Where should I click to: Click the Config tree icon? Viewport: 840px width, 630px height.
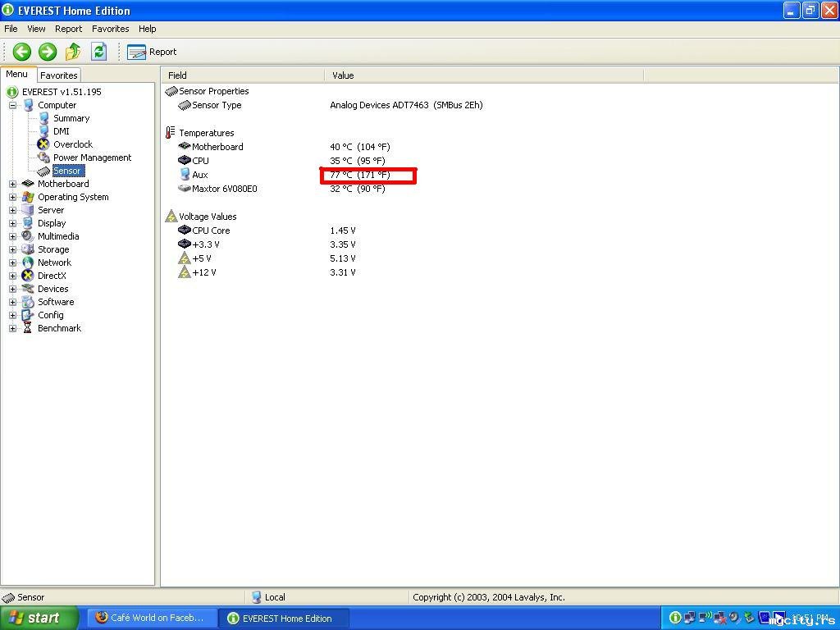pos(28,315)
